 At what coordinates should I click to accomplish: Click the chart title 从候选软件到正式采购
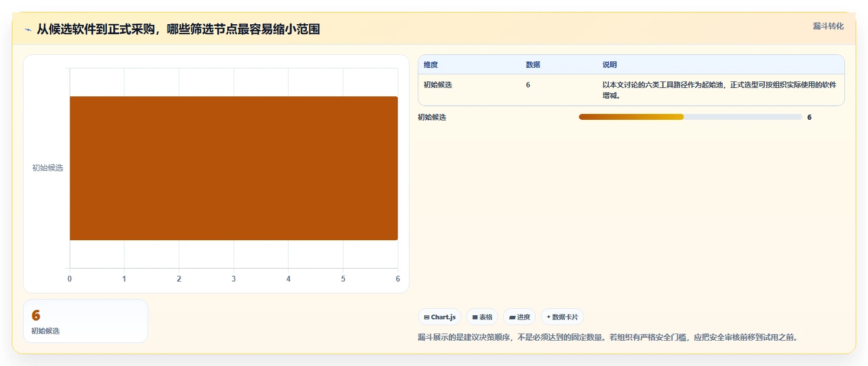pyautogui.click(x=178, y=30)
